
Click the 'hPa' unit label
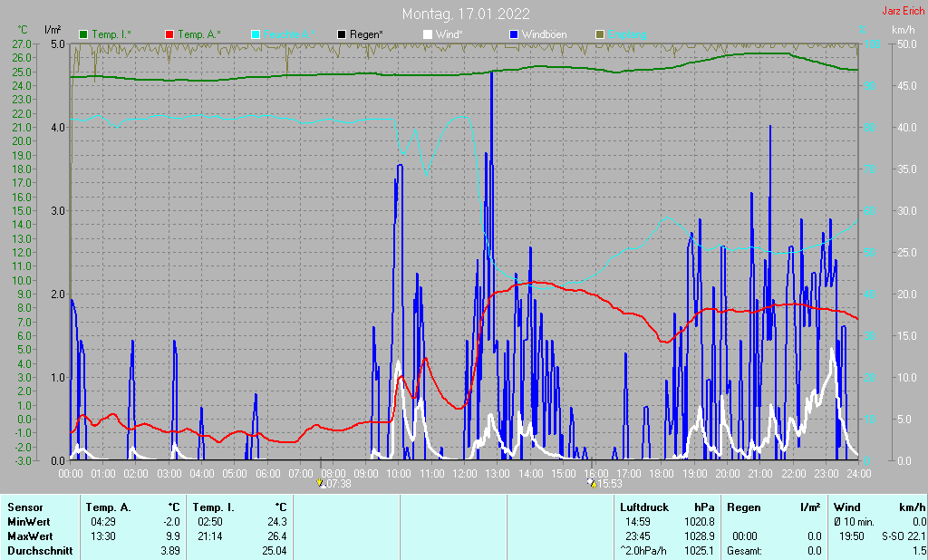704,507
